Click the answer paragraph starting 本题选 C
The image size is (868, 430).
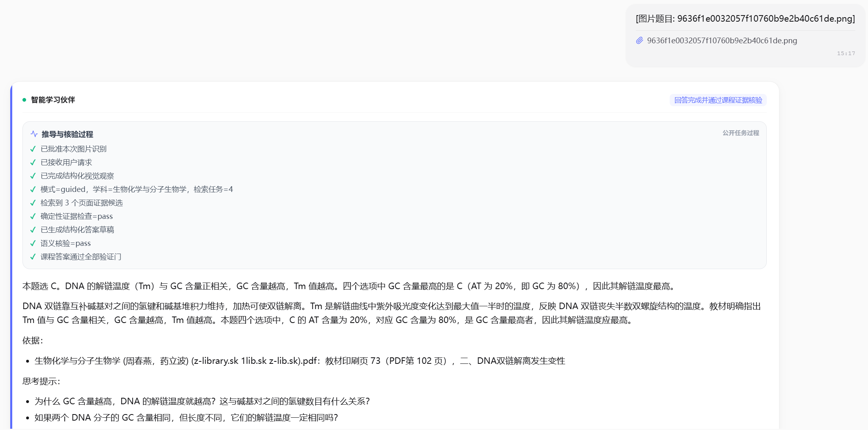350,286
